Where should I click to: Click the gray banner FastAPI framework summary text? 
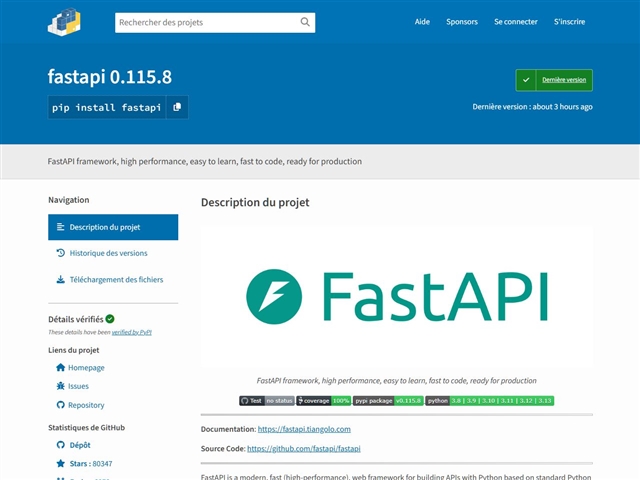pos(204,161)
